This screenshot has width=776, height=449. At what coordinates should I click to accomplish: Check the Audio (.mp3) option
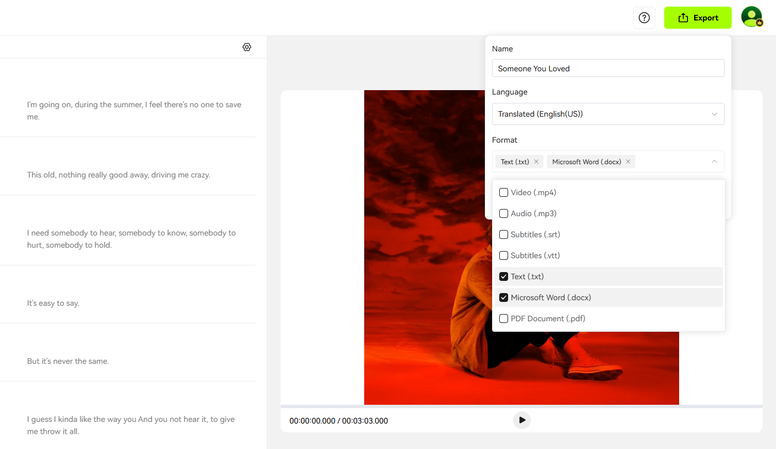503,213
